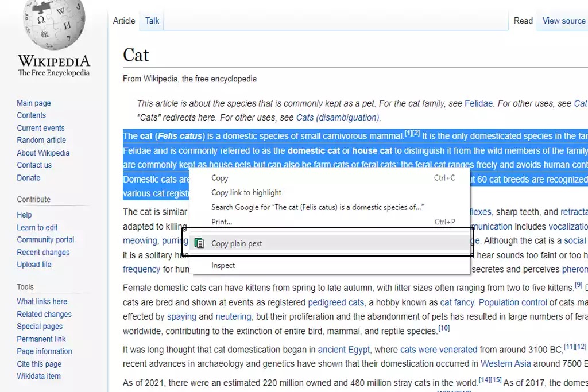588x392 pixels.
Task: Select Inspect in the context menu
Action: coord(330,265)
